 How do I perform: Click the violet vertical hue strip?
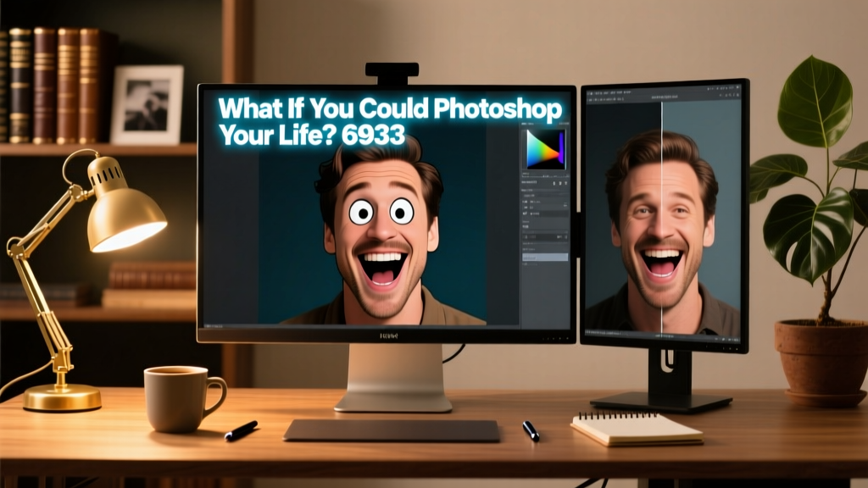point(562,149)
